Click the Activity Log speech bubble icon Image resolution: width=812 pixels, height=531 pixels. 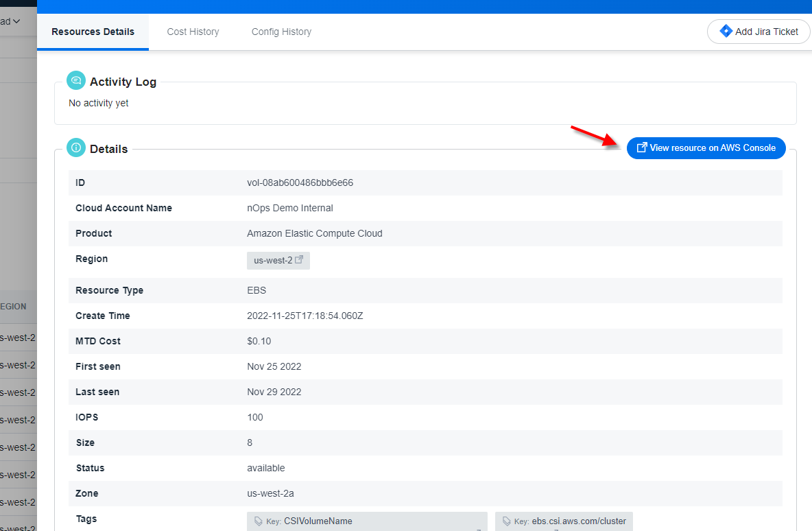point(75,80)
